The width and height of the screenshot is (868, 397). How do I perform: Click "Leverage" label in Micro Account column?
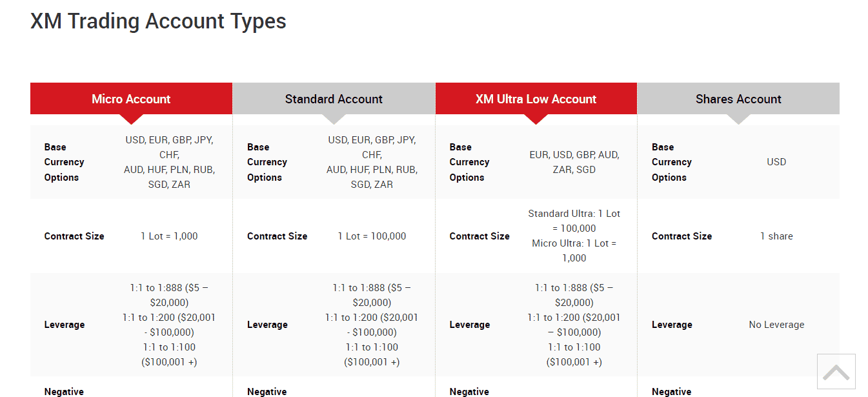click(x=65, y=325)
